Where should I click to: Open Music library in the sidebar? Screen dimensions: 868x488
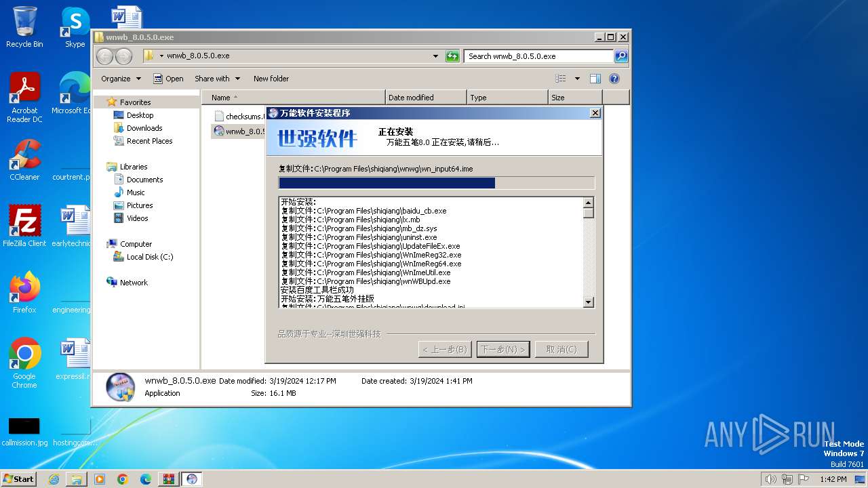[x=129, y=192]
